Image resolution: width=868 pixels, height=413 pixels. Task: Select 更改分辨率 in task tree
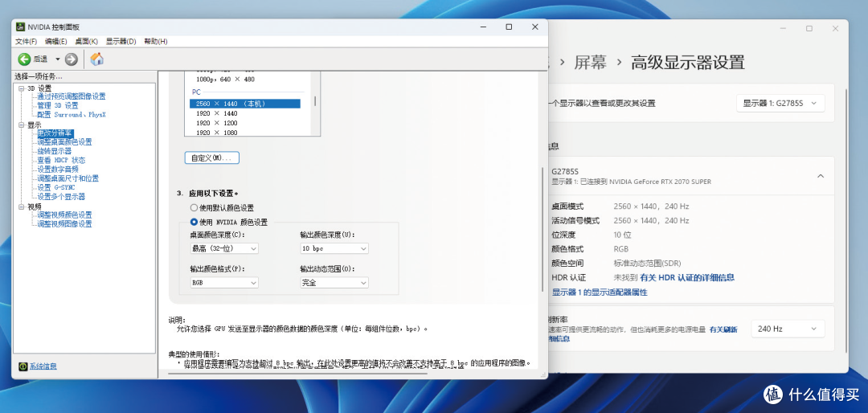point(55,133)
